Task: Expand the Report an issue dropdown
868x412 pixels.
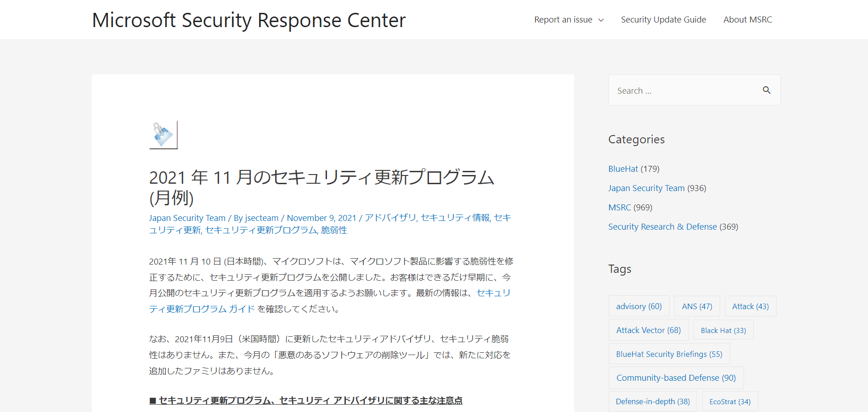Action: (x=569, y=20)
